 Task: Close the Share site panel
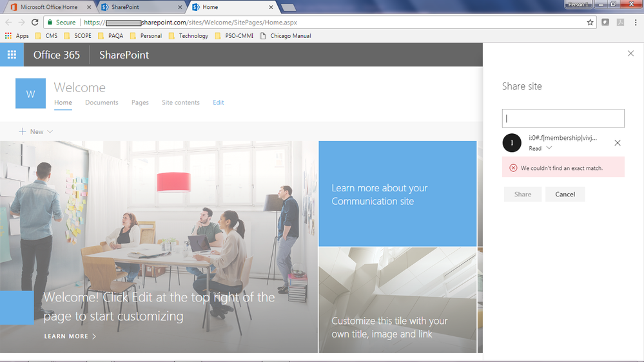point(630,53)
